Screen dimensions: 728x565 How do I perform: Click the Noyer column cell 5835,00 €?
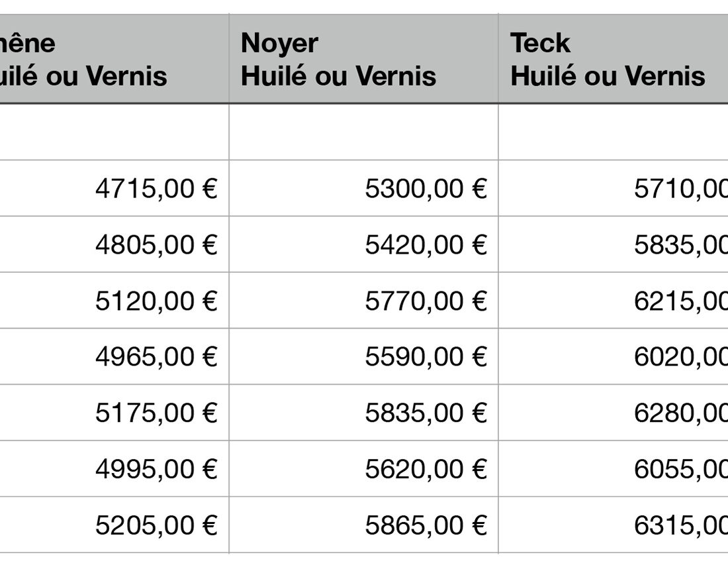coord(426,413)
